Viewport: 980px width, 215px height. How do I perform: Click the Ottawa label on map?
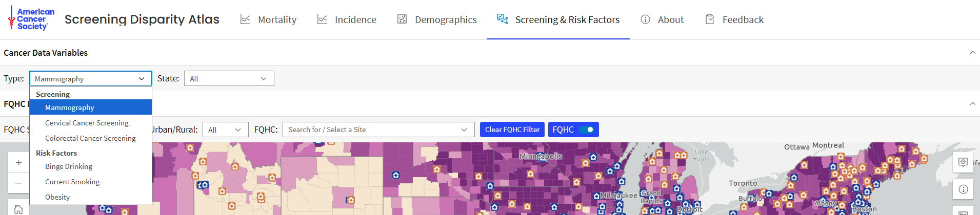click(x=796, y=147)
